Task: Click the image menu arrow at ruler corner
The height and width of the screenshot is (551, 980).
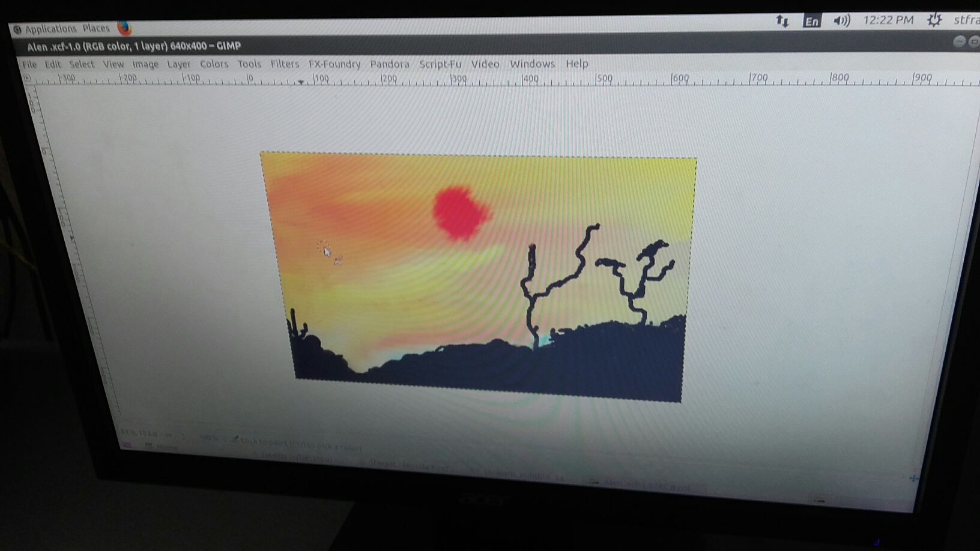Action: 27,77
